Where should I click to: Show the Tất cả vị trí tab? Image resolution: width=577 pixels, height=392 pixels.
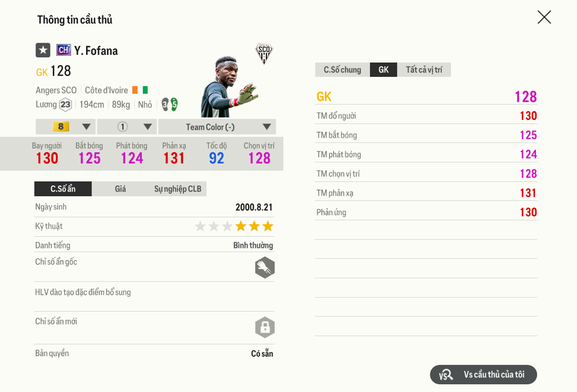pyautogui.click(x=424, y=70)
